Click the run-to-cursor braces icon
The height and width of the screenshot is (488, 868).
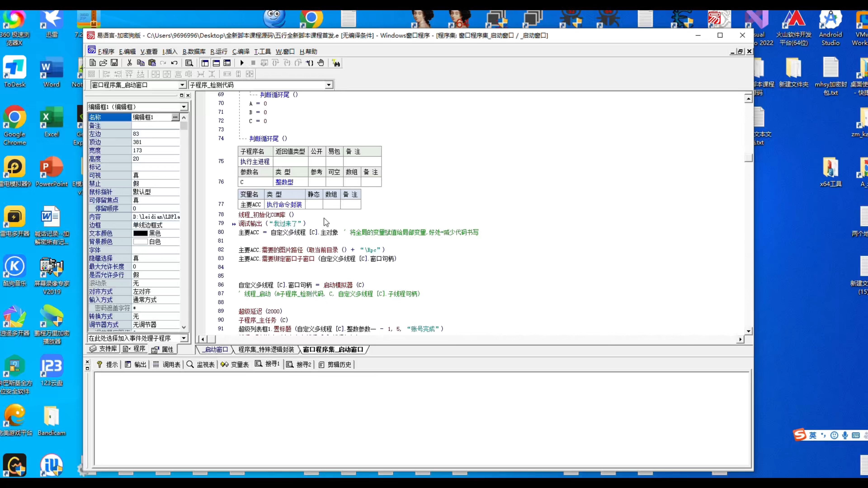pyautogui.click(x=310, y=63)
